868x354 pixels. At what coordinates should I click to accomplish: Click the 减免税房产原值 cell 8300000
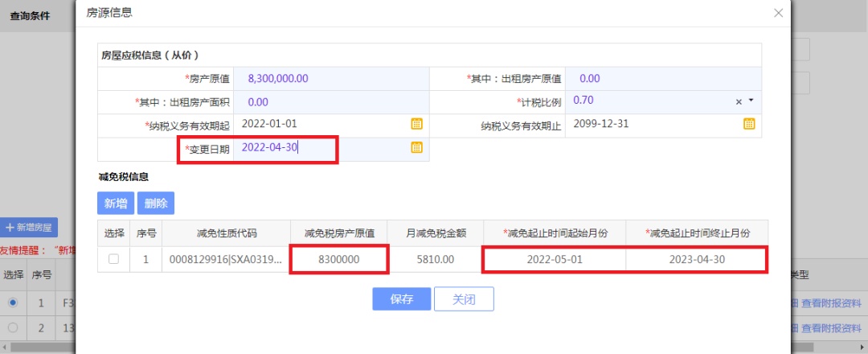coord(339,259)
